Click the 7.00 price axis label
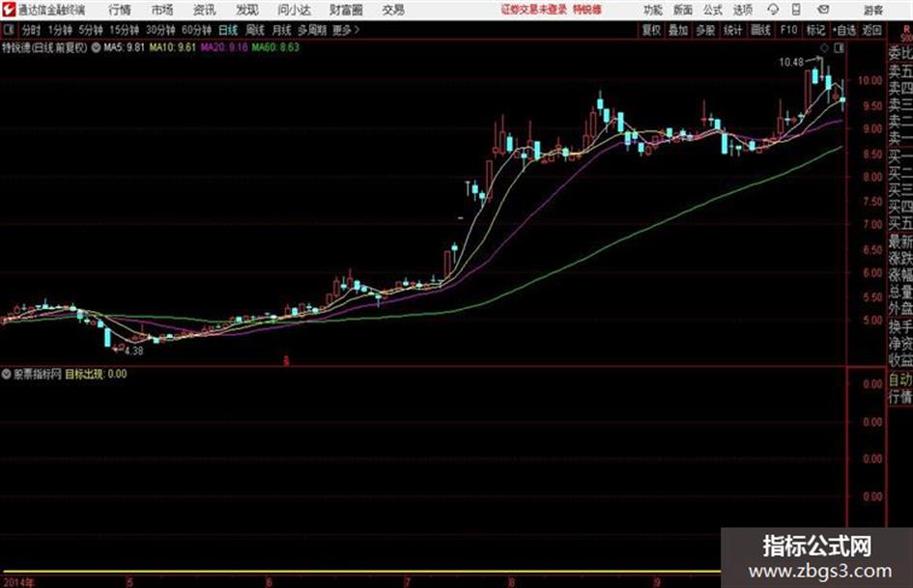This screenshot has height=588, width=913. click(872, 224)
